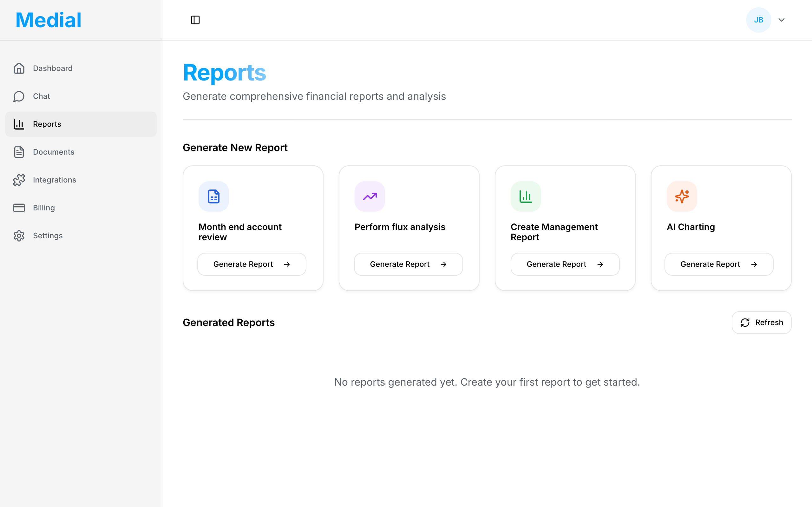Image resolution: width=812 pixels, height=507 pixels.
Task: Click the Medial logo
Action: (48, 19)
